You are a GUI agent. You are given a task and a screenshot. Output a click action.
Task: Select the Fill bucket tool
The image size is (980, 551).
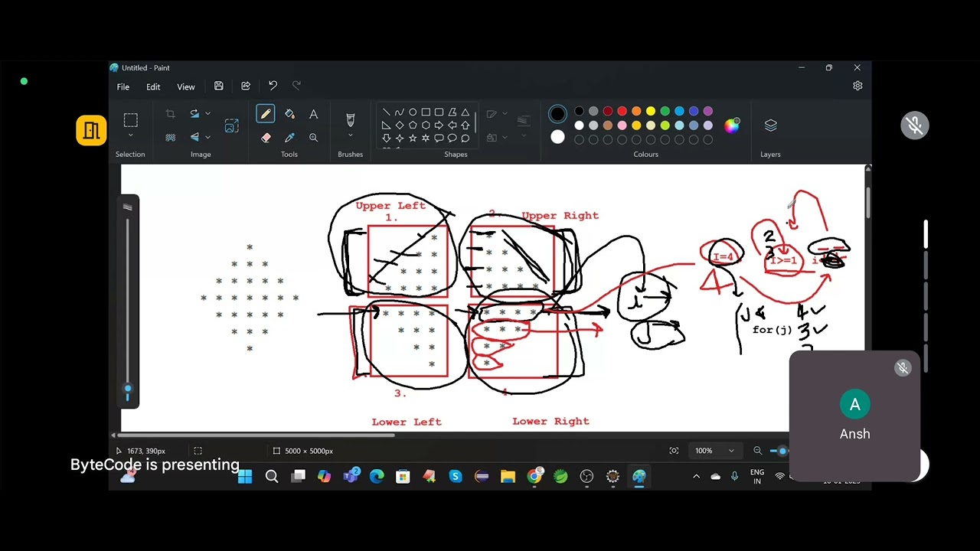(x=289, y=114)
